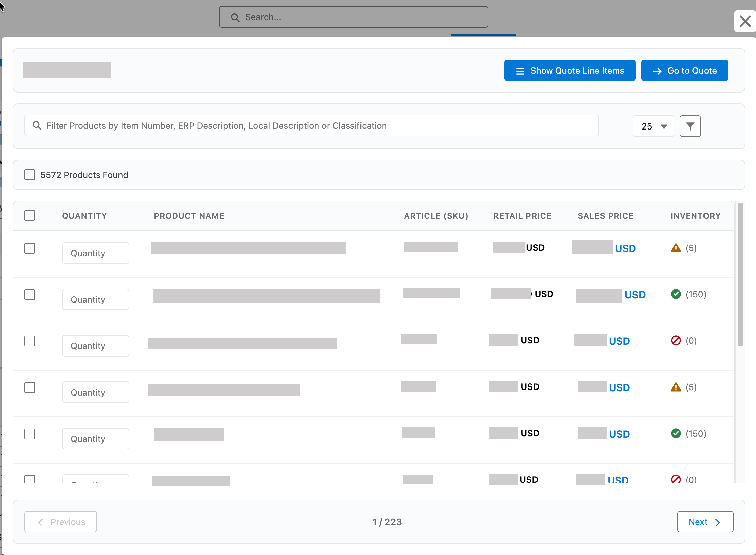Click the search magnifier in the top search bar

[235, 17]
